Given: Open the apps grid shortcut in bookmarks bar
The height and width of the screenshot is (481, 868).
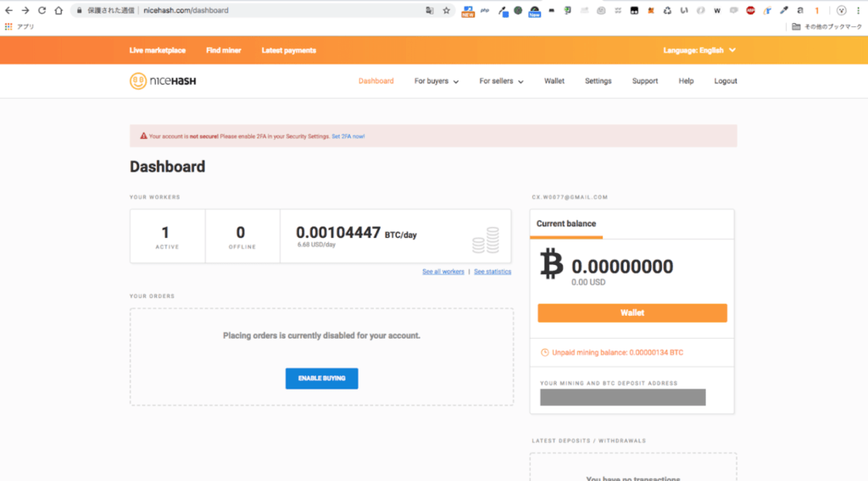Looking at the screenshot, I should point(8,26).
